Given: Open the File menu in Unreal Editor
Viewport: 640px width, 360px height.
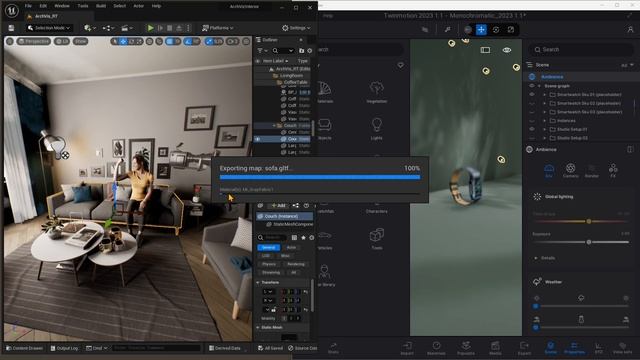Looking at the screenshot, I should [x=28, y=6].
